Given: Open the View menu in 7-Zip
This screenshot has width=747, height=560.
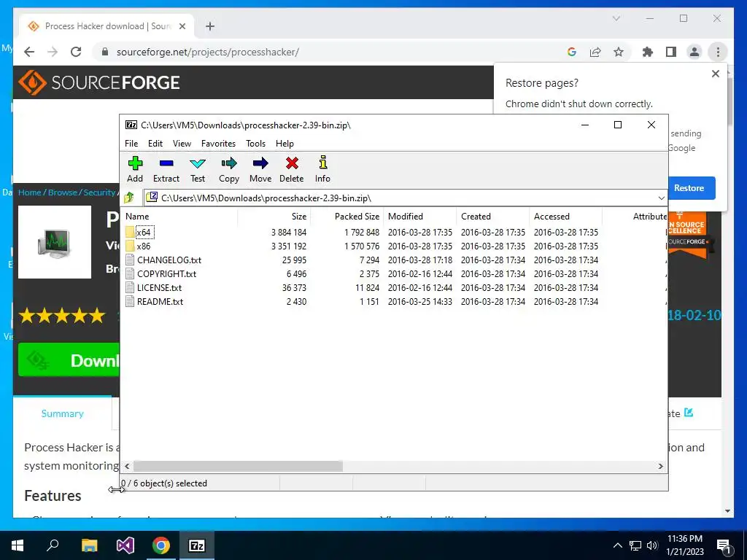Looking at the screenshot, I should 182,144.
